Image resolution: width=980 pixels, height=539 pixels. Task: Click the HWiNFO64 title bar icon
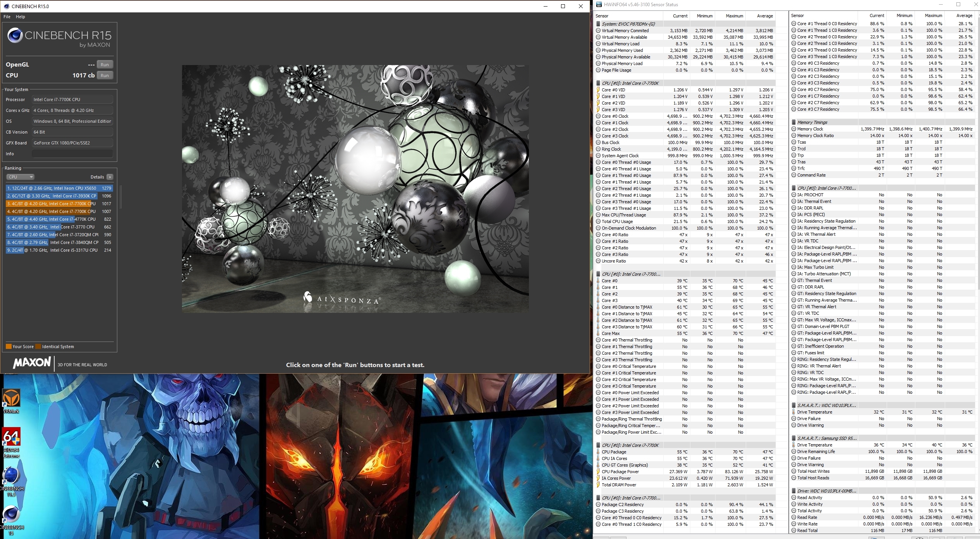[599, 5]
